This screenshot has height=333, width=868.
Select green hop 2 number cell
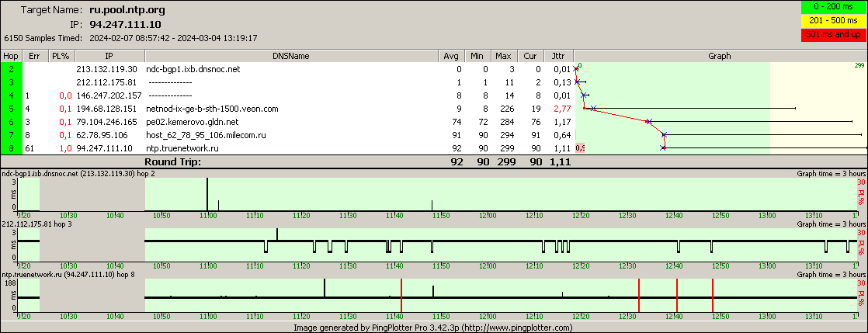pos(12,70)
